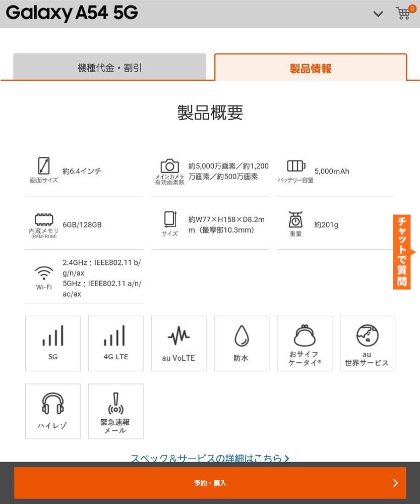Image resolution: width=420 pixels, height=504 pixels.
Task: Click the おサイフケータイ purse icon
Action: click(305, 335)
